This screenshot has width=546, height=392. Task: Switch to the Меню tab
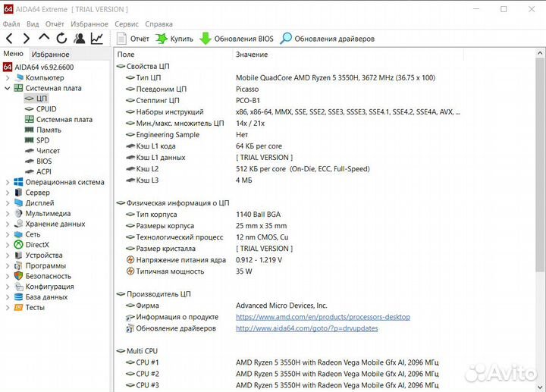coord(13,54)
